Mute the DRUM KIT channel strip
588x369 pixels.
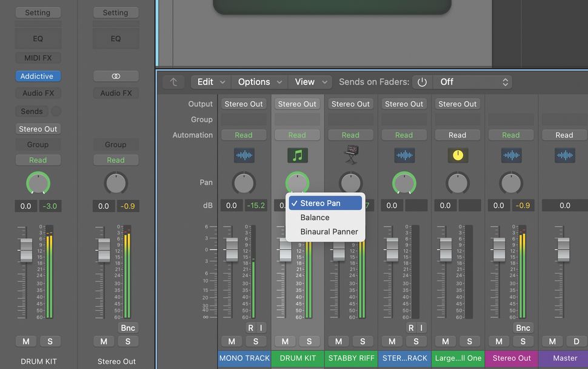click(x=285, y=341)
